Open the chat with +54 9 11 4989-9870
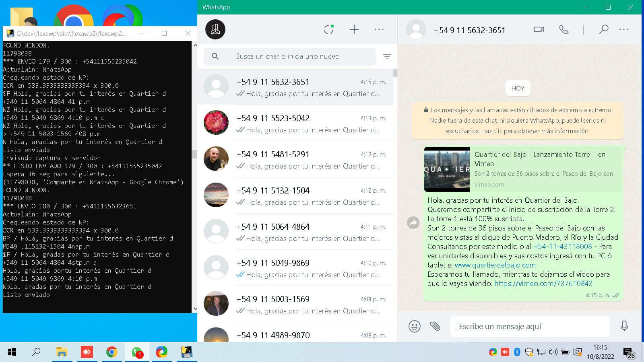The height and width of the screenshot is (362, 644). coord(295,332)
